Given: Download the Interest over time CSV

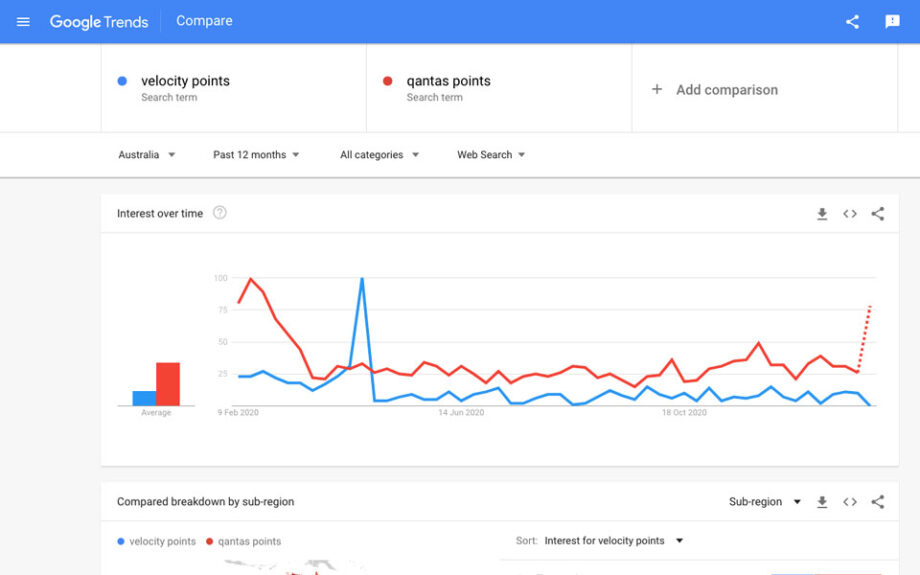Looking at the screenshot, I should (x=822, y=214).
